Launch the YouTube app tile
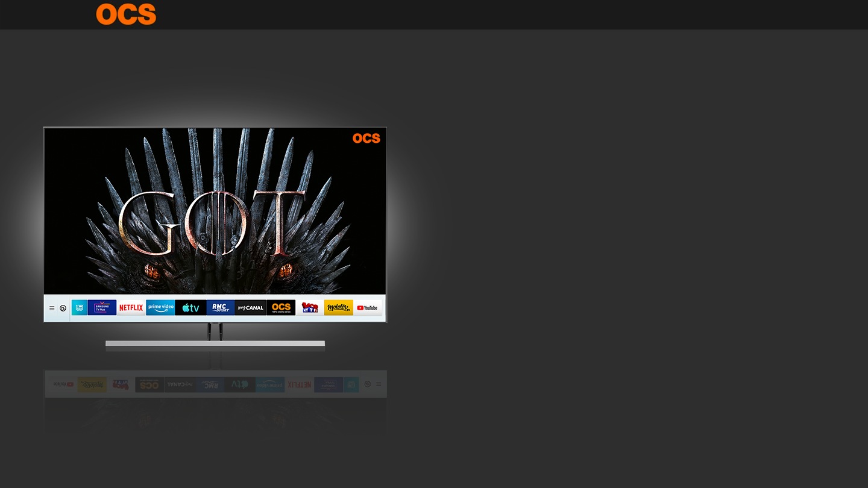 coord(368,307)
